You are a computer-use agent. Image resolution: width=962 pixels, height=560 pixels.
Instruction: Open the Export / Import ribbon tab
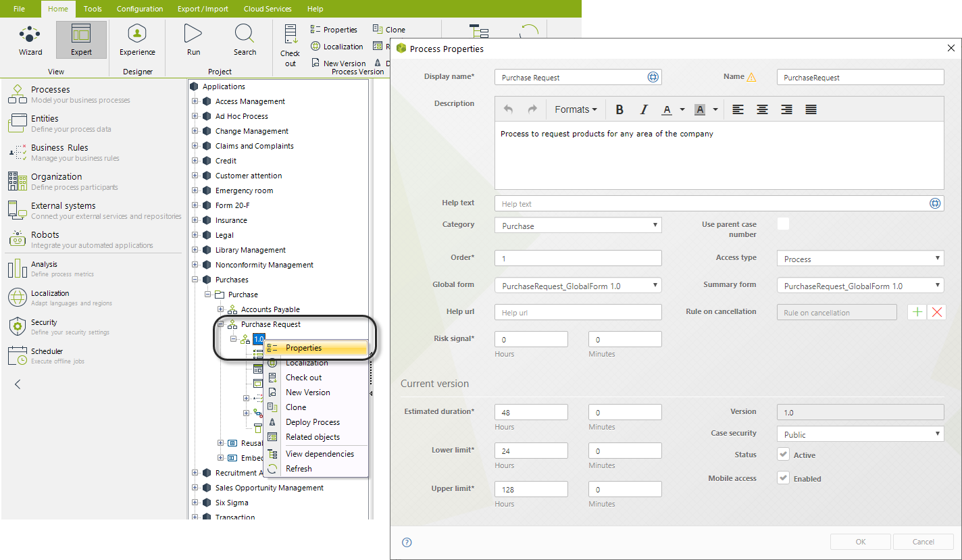(x=203, y=9)
